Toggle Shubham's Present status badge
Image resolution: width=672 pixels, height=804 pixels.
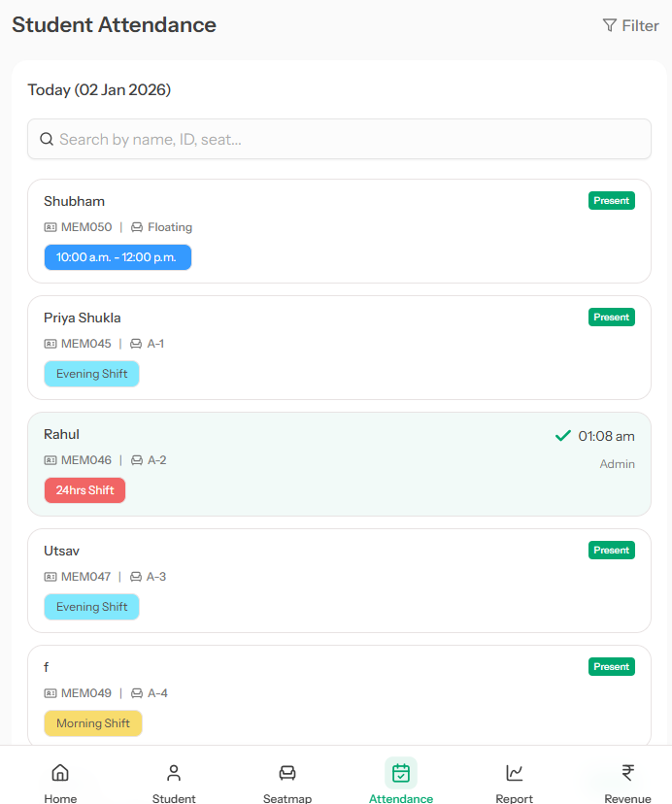(611, 200)
